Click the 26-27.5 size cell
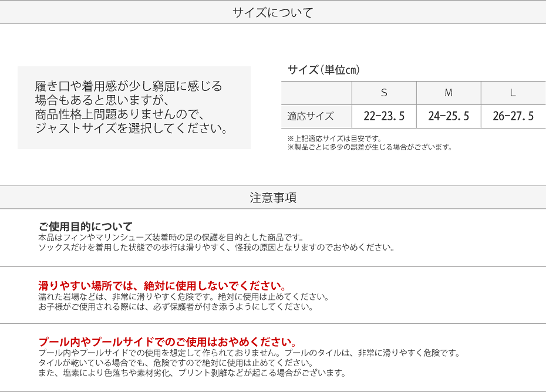This screenshot has height=392, width=546. (513, 116)
